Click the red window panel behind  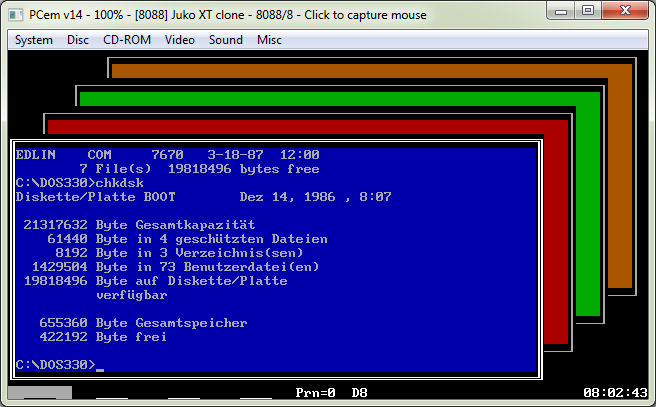[556, 234]
